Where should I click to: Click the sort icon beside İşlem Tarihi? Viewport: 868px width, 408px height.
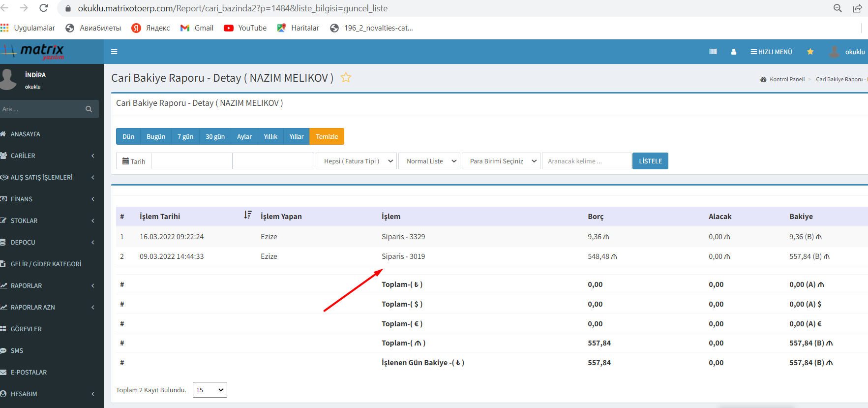coord(247,215)
